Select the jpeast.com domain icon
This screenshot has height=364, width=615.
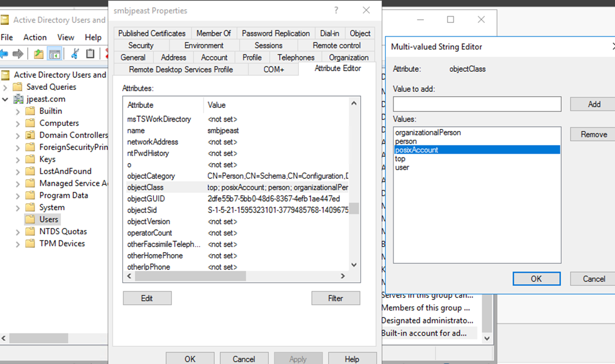(x=18, y=99)
